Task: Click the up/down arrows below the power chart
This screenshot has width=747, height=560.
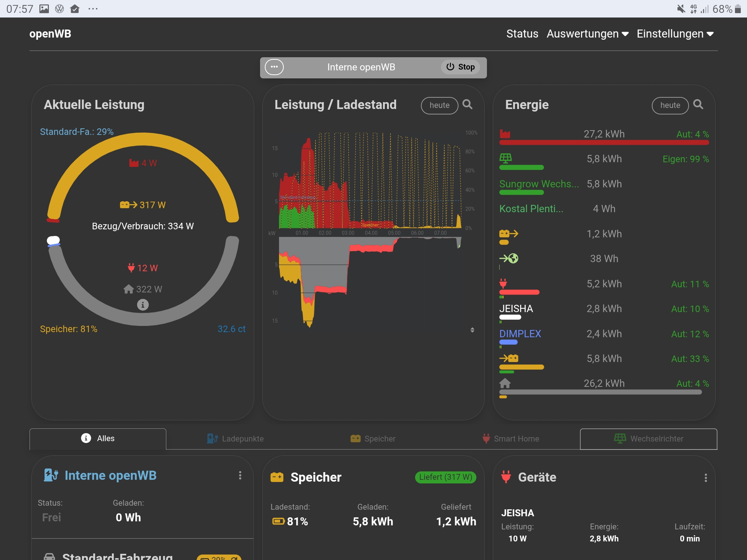Action: click(x=472, y=330)
